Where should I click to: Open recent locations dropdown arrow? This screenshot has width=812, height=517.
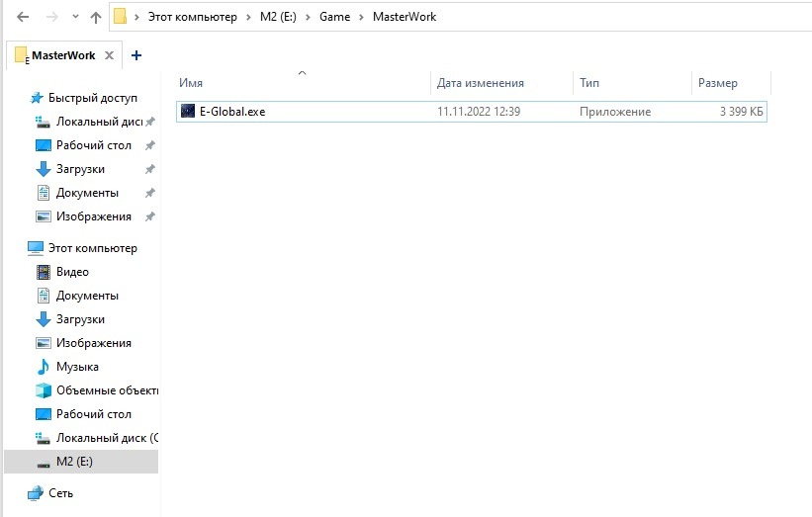pyautogui.click(x=75, y=17)
